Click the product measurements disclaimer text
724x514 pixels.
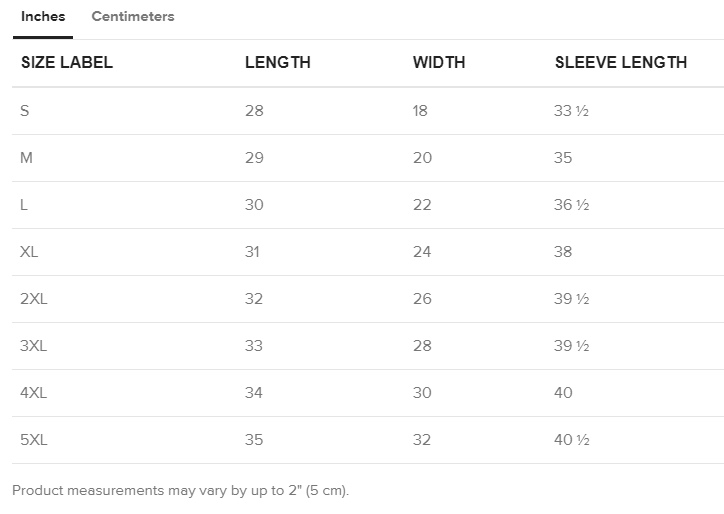point(180,491)
